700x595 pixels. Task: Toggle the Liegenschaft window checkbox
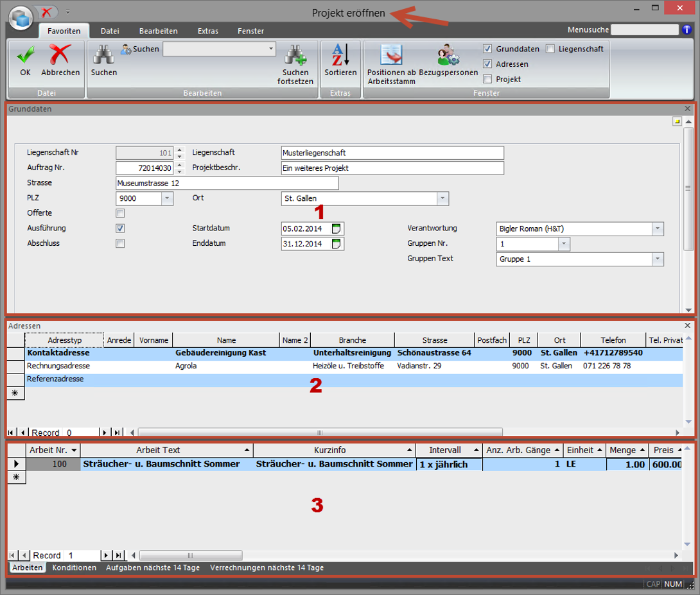pos(550,49)
